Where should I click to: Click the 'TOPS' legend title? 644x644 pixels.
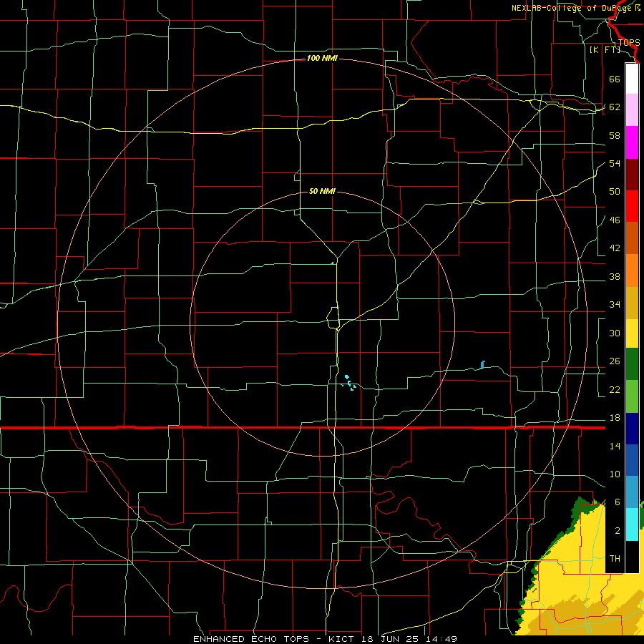point(629,43)
